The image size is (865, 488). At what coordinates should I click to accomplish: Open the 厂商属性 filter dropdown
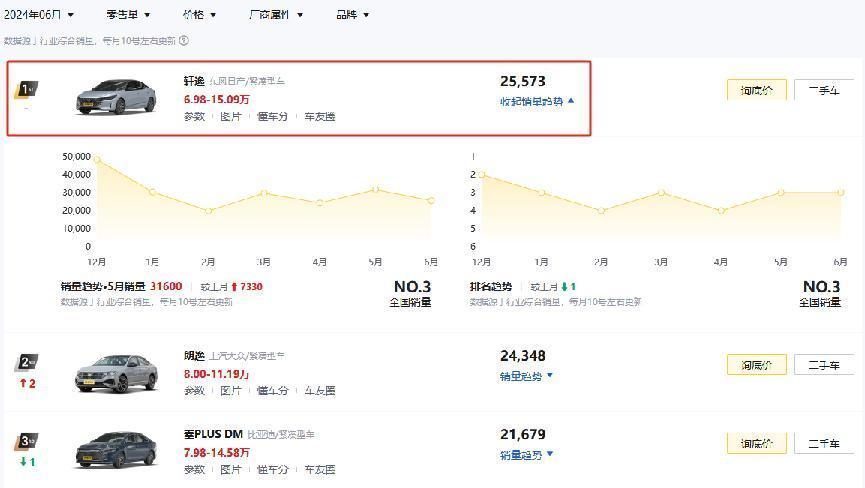pyautogui.click(x=275, y=15)
